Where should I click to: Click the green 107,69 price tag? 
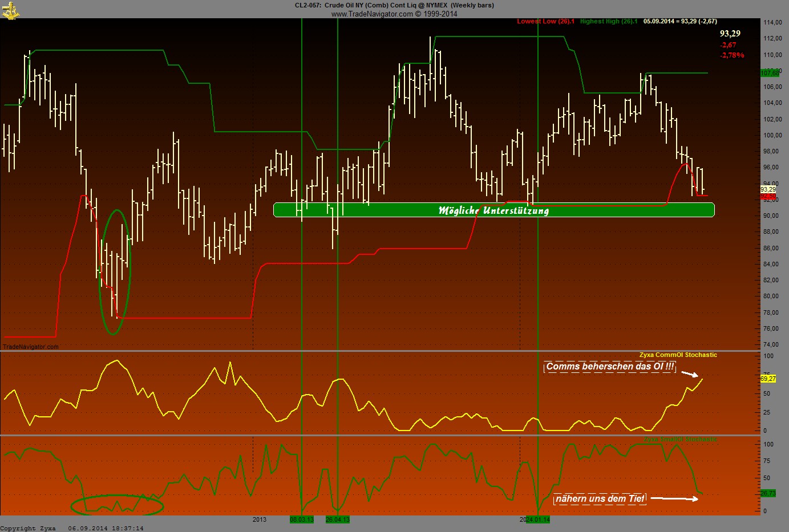[x=770, y=73]
